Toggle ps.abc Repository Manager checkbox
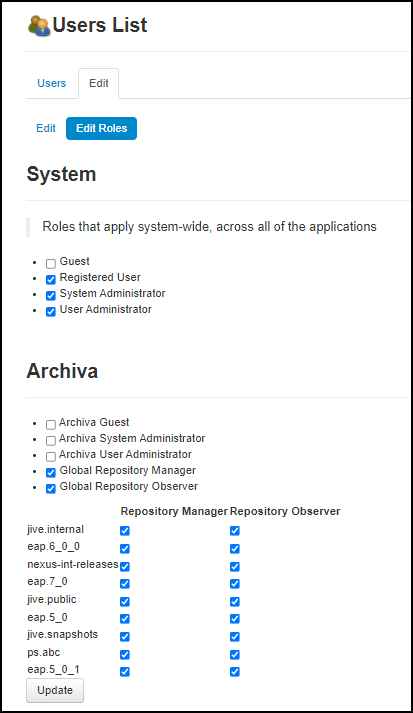The height and width of the screenshot is (713, 413). pyautogui.click(x=125, y=654)
